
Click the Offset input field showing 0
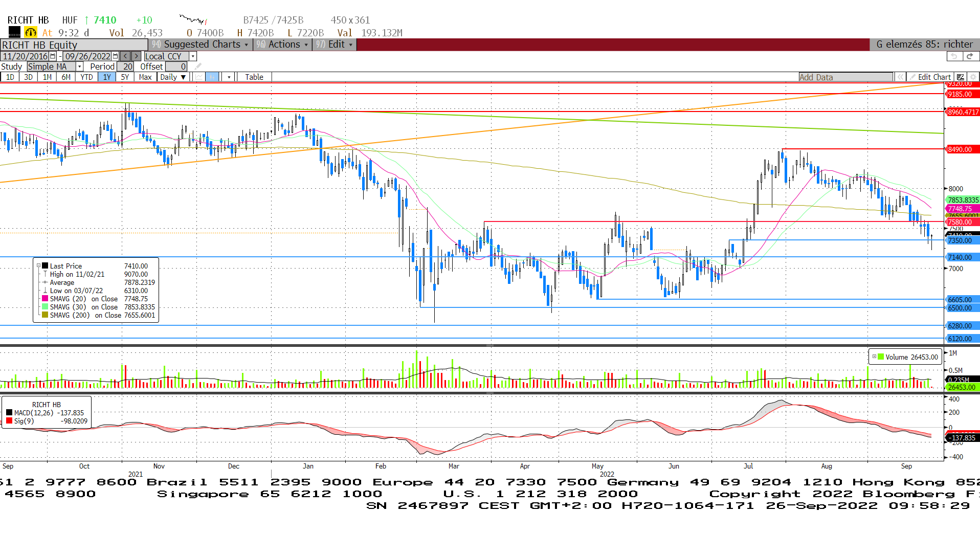click(176, 66)
